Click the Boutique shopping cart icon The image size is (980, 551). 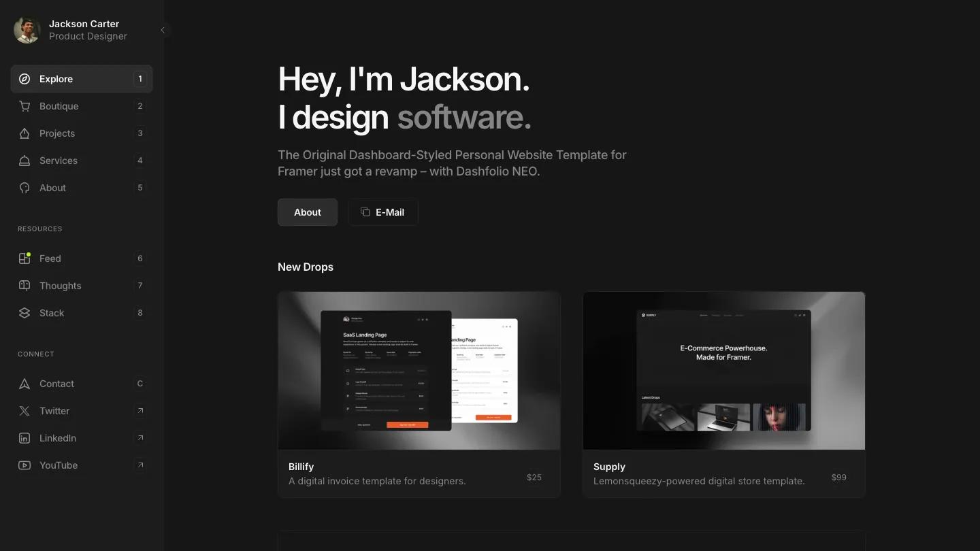click(x=24, y=106)
